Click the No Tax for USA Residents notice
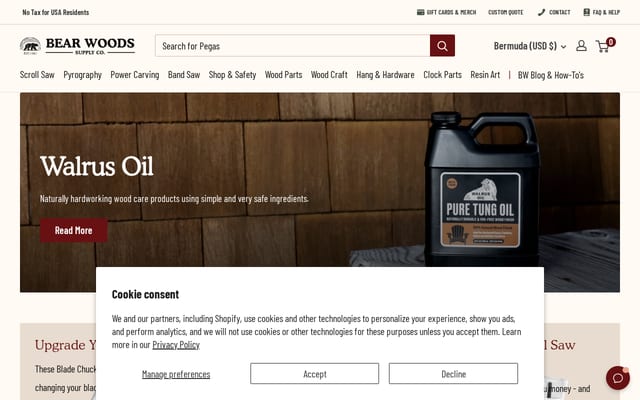This screenshot has height=400, width=640. 56,12
